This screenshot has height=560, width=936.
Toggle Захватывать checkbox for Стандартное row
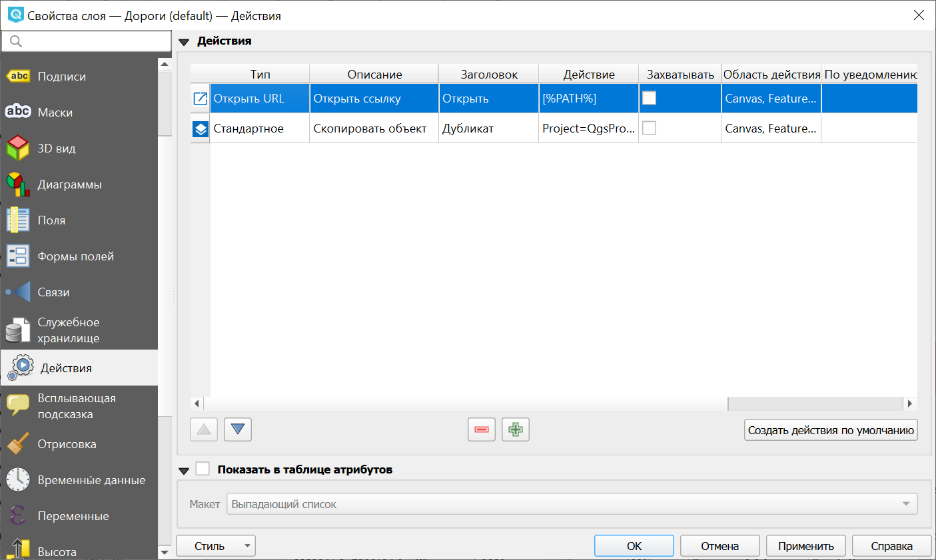click(649, 129)
